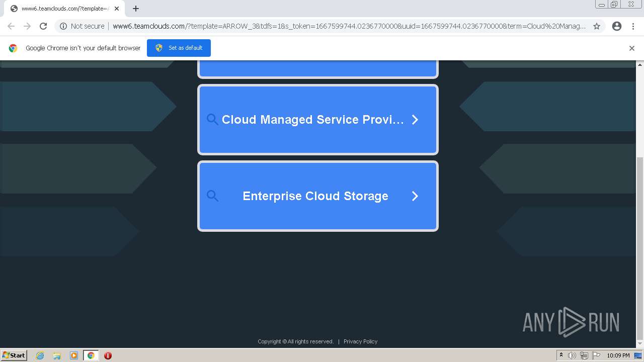Viewport: 644px width, 362px height.
Task: Open File Explorer from taskbar
Action: tap(57, 355)
